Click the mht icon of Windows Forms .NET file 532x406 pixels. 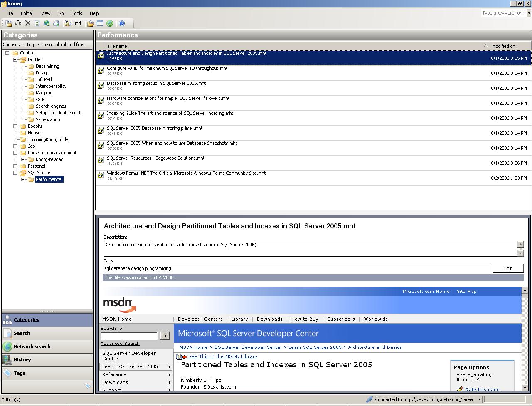pyautogui.click(x=101, y=176)
